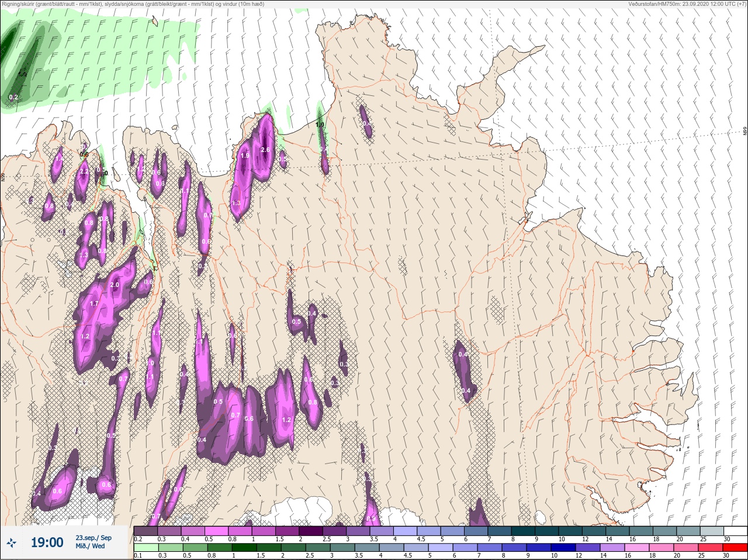748x560 pixels.
Task: Select the bright pink 0.5 swatch in upper legend
Action: click(x=217, y=531)
